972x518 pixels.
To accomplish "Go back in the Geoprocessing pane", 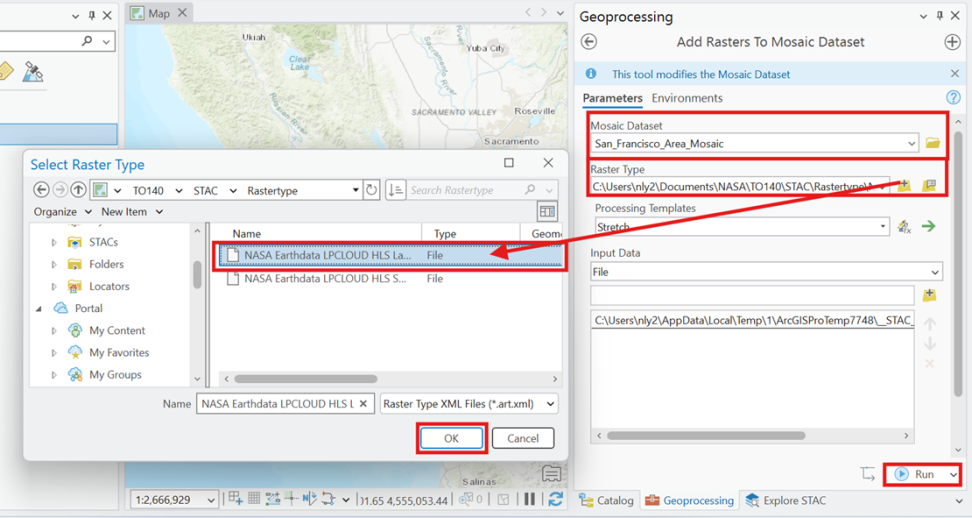I will [589, 42].
